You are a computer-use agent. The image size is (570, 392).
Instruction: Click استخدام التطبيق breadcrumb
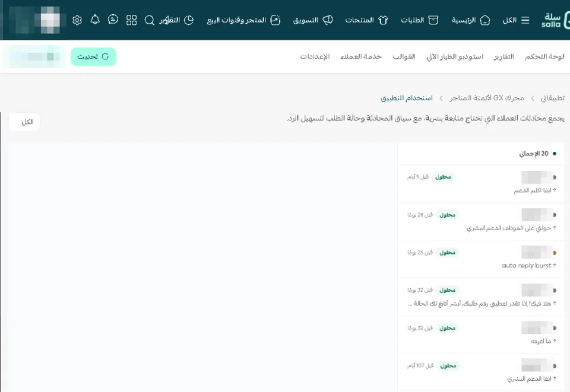(x=407, y=98)
